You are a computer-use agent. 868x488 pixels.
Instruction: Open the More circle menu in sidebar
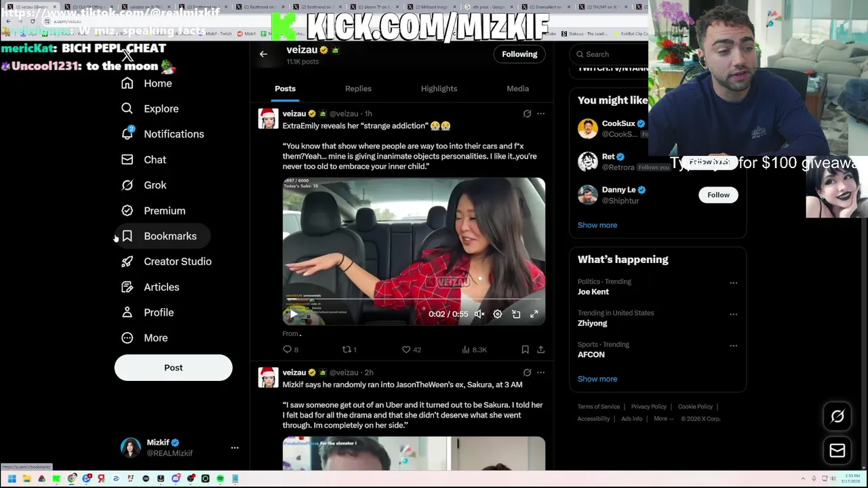(x=127, y=338)
